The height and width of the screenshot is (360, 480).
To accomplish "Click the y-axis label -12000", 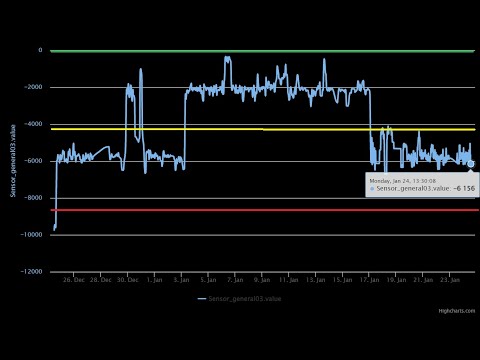I will point(32,272).
